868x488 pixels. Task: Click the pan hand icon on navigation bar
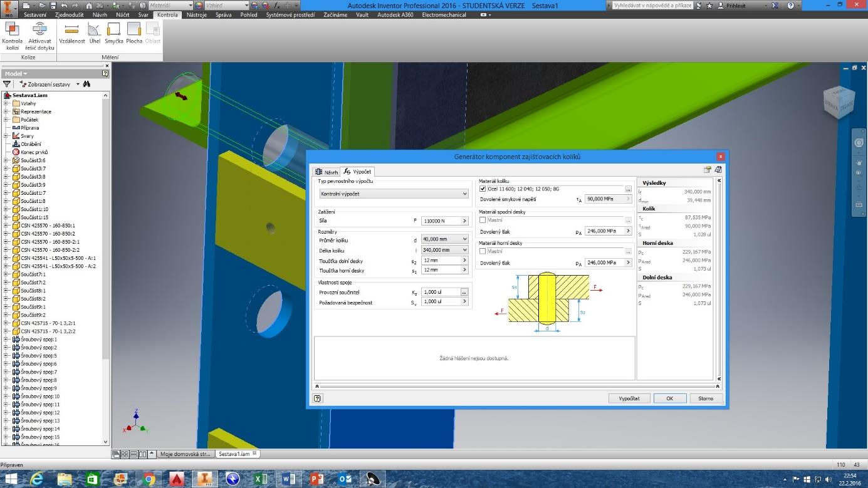(x=859, y=162)
